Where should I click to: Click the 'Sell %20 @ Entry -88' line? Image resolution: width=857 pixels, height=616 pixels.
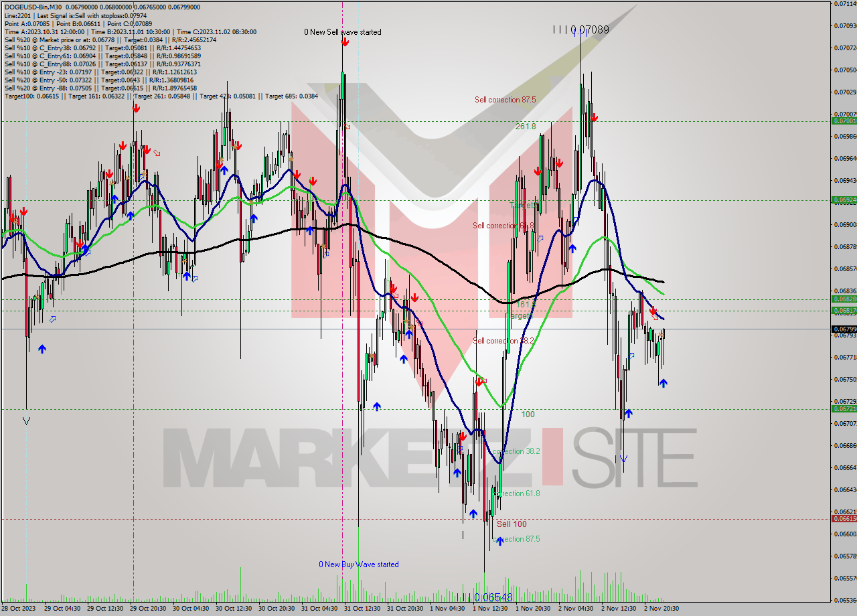pyautogui.click(x=100, y=88)
